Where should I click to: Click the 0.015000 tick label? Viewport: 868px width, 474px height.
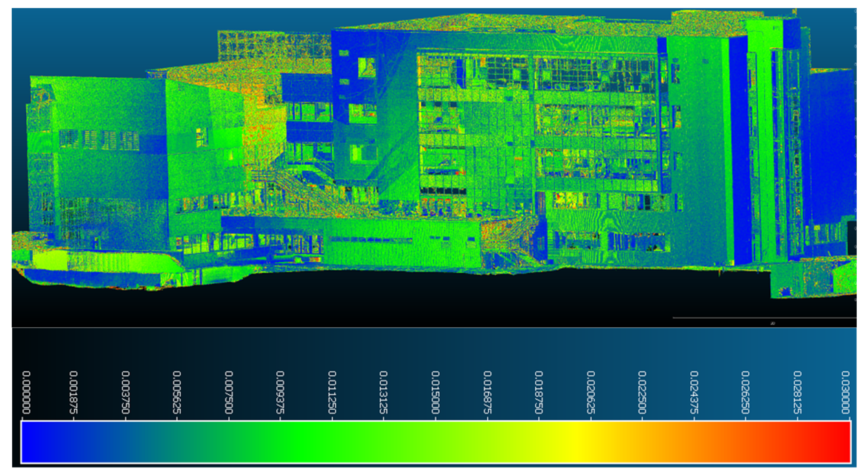point(435,392)
